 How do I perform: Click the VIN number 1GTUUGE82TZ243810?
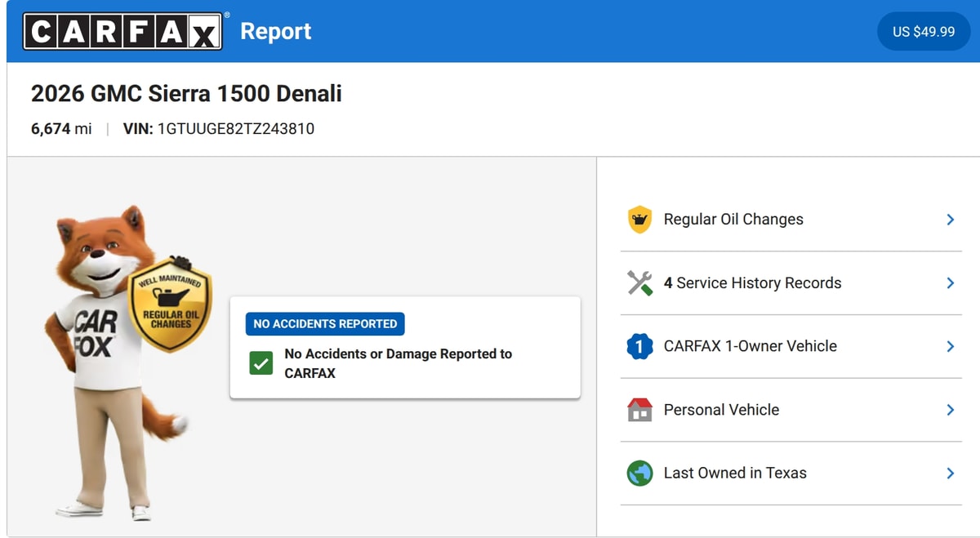click(x=236, y=129)
